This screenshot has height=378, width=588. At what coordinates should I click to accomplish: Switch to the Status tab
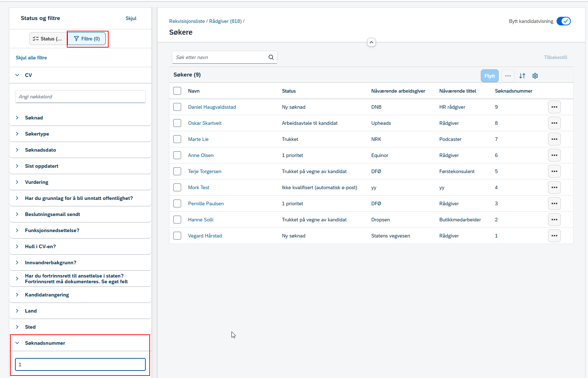pos(48,39)
